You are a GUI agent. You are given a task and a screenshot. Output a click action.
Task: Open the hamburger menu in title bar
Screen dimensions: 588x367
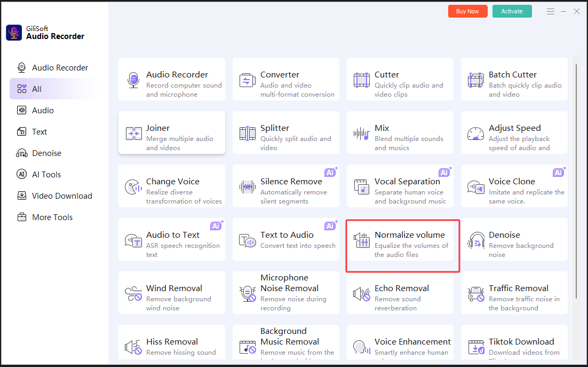550,12
